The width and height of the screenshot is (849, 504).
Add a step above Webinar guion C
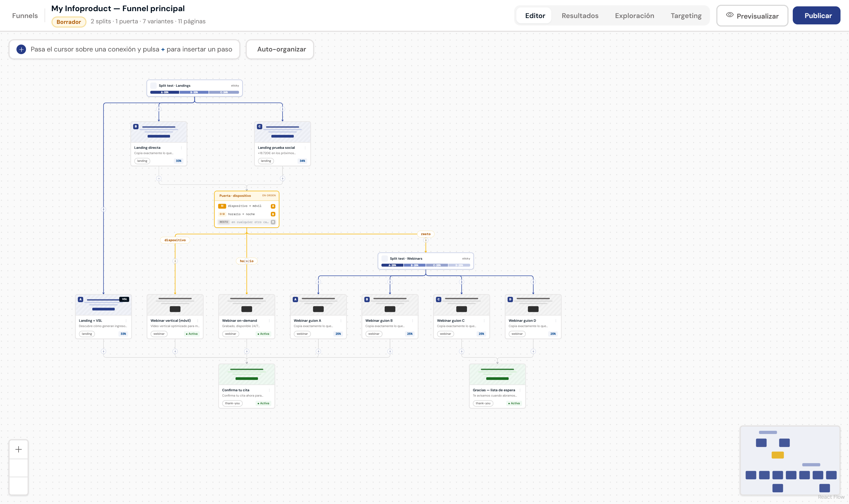462,282
